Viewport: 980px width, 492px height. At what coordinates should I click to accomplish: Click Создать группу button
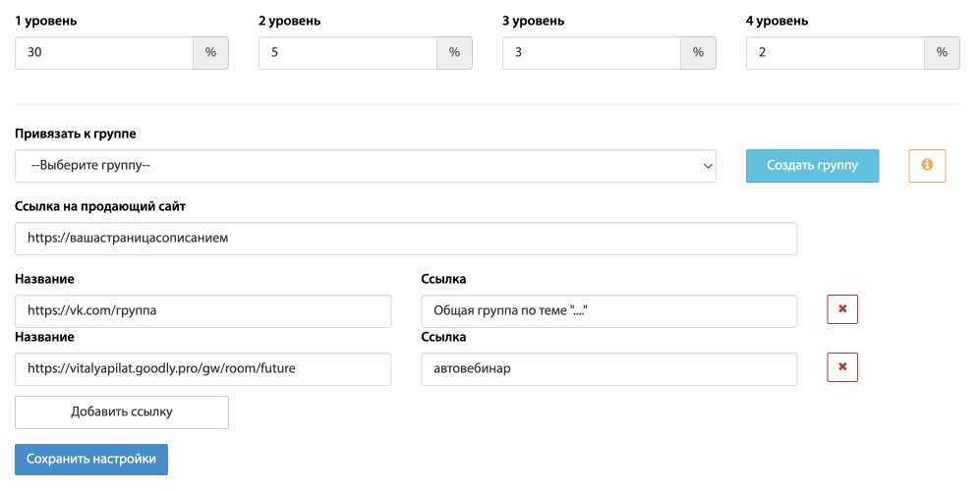click(813, 166)
